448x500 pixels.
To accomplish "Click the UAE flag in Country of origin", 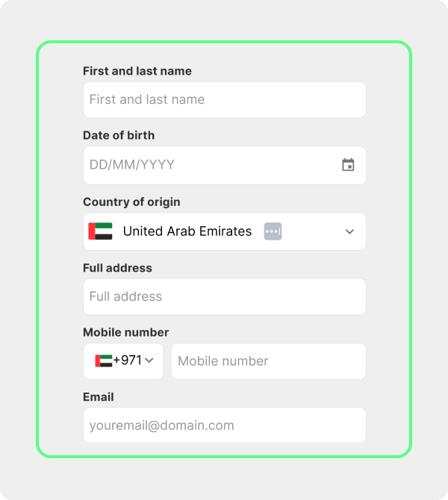I will (100, 231).
